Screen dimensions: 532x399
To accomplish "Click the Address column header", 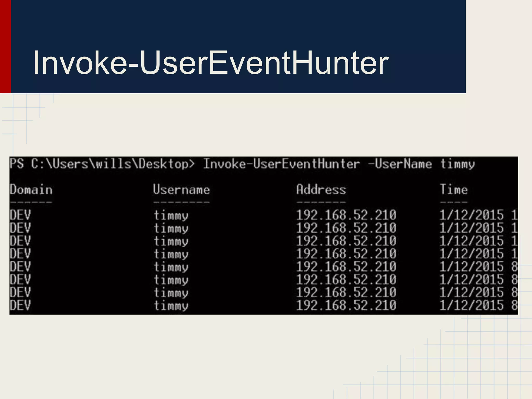I will pyautogui.click(x=321, y=189).
